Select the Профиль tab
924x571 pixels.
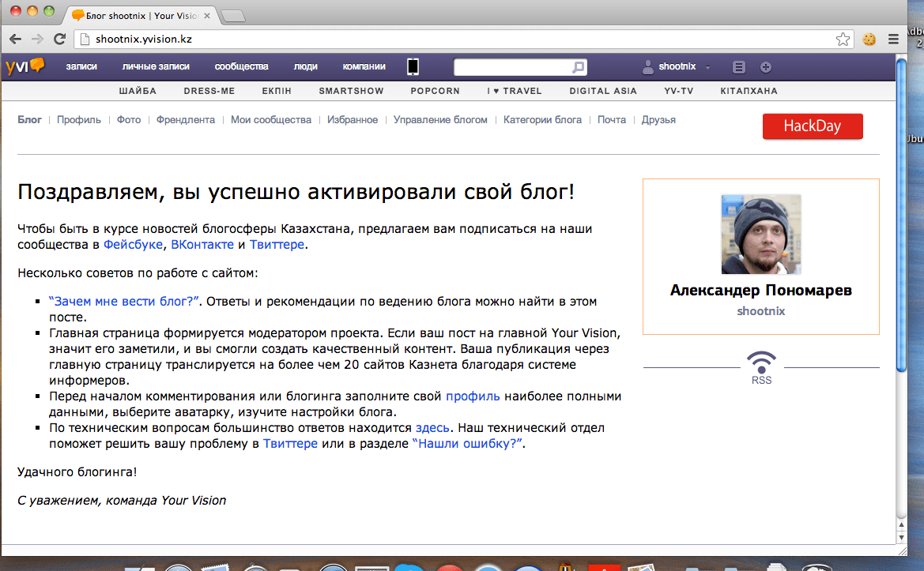pos(79,119)
